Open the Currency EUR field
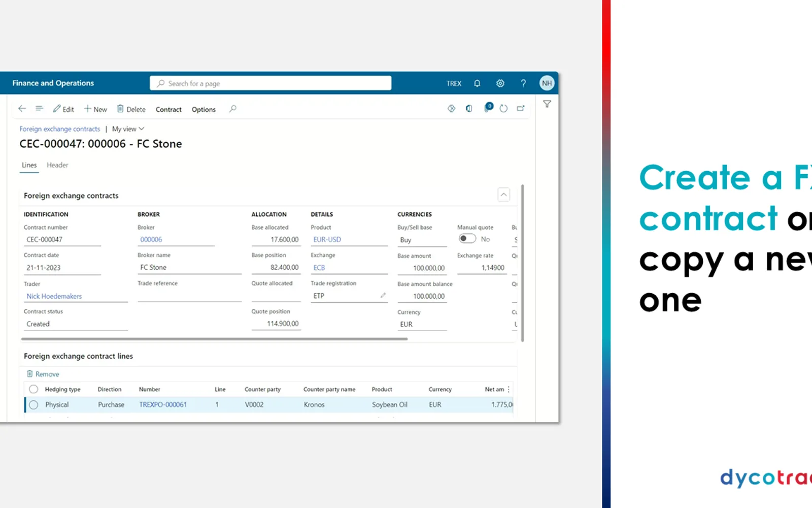This screenshot has height=508, width=812. [422, 324]
